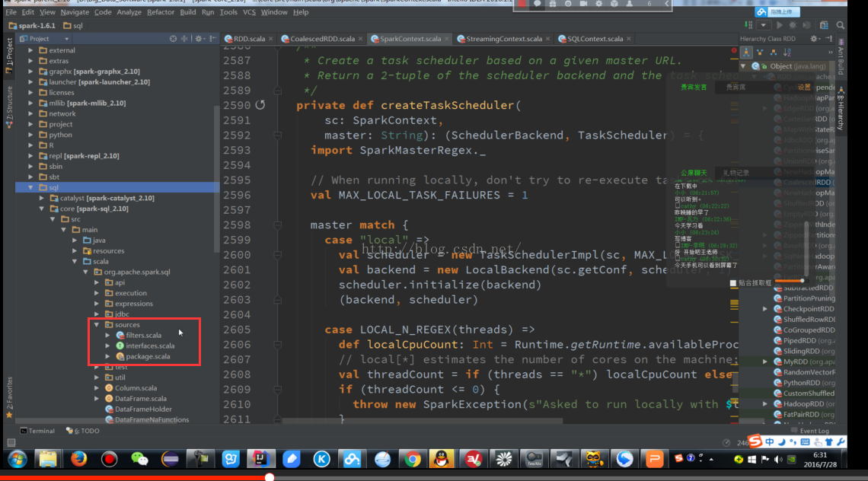The height and width of the screenshot is (481, 868).
Task: Expand the execution package
Action: (x=97, y=293)
